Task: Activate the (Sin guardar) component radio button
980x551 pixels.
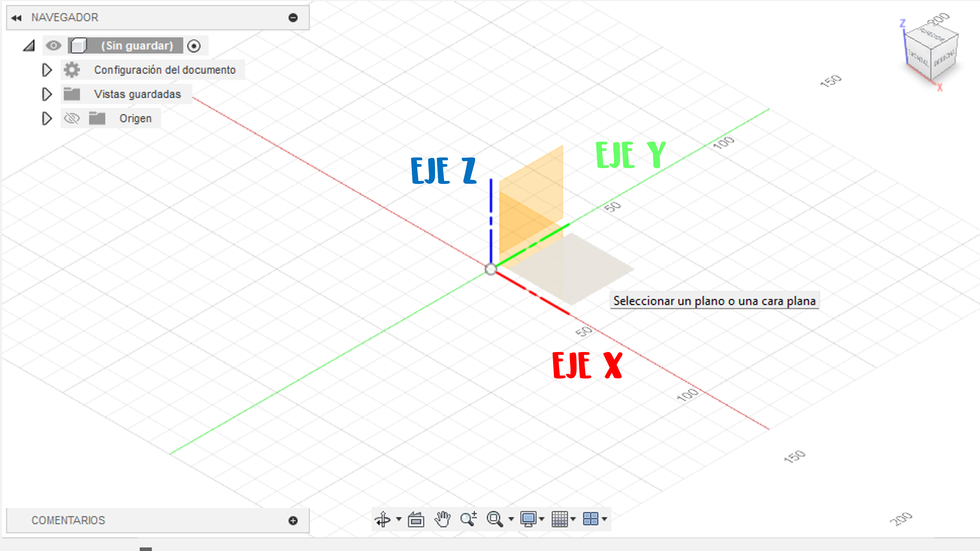Action: click(194, 46)
